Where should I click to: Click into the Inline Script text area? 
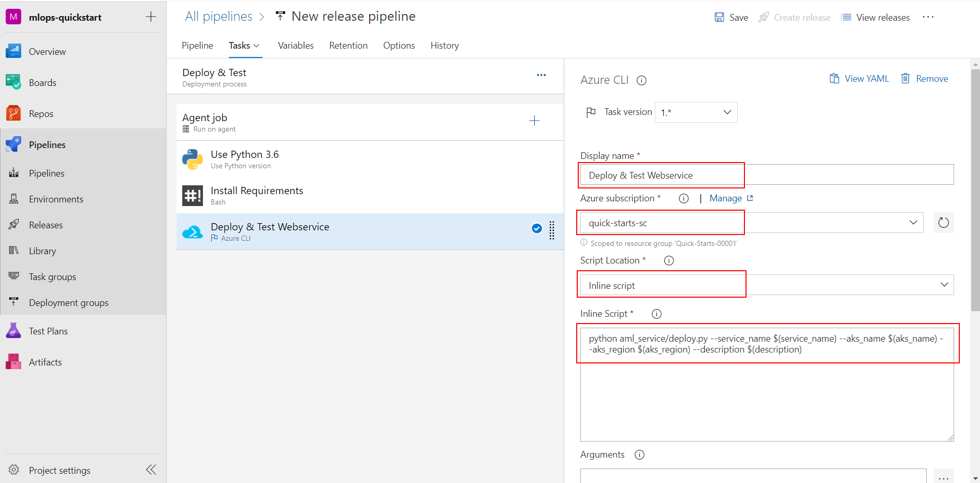pos(767,384)
